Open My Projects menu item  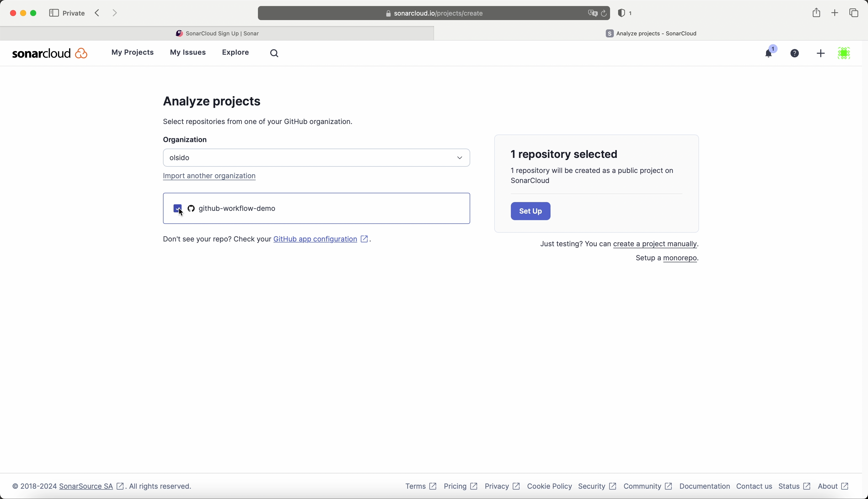tap(132, 53)
